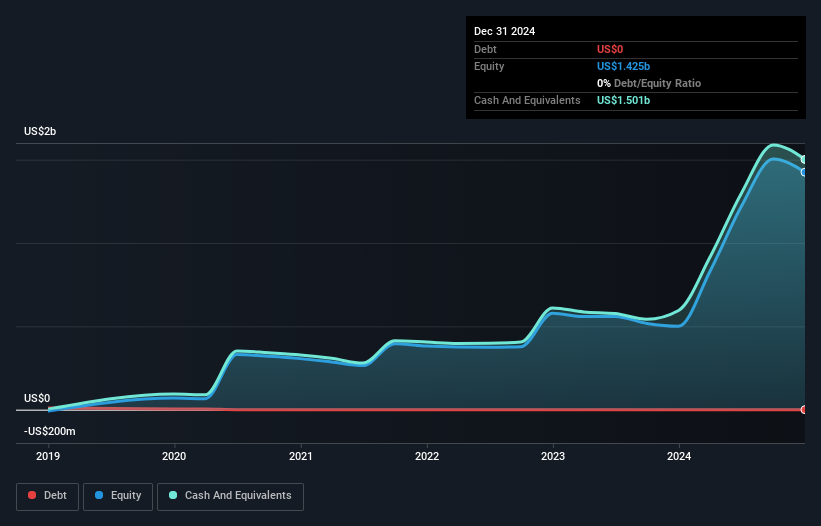Toggle the Cash And Equivalents legend button
821x526 pixels.
230,496
